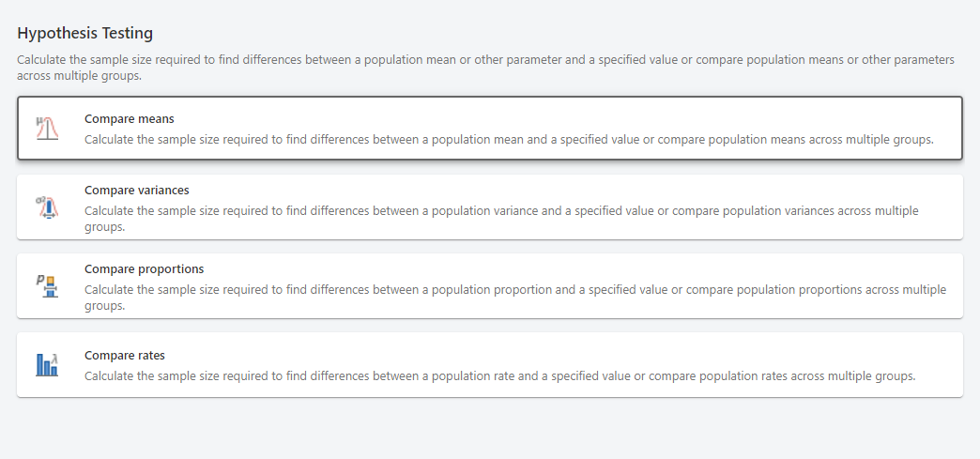Screen dimensions: 980x459
Task: Click the Compare proportions icon
Action: tap(47, 286)
